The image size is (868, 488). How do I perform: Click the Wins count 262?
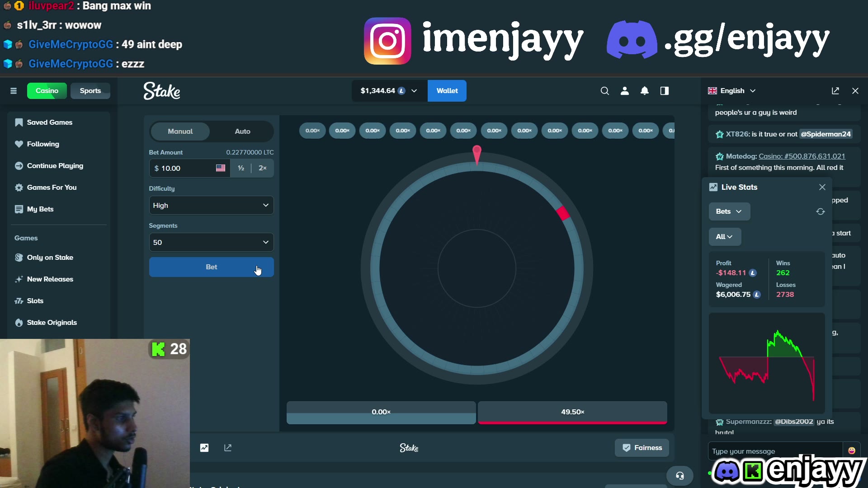(x=783, y=273)
